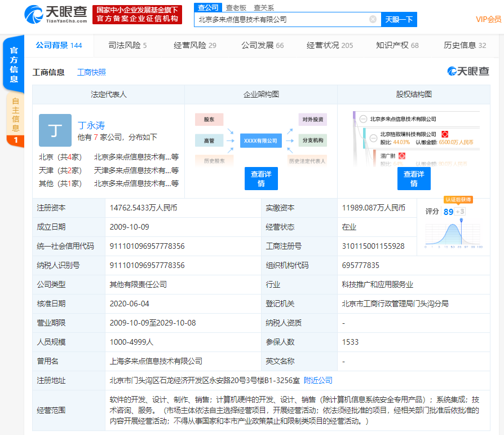Click the red icon beside 北京梧致璨科技有限公司
This screenshot has height=435, width=504.
pos(445,134)
